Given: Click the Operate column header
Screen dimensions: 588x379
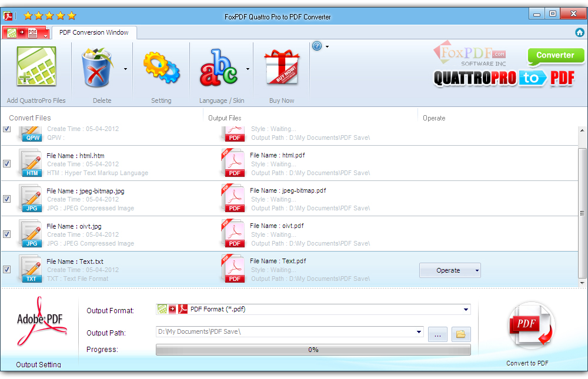Looking at the screenshot, I should pos(434,118).
